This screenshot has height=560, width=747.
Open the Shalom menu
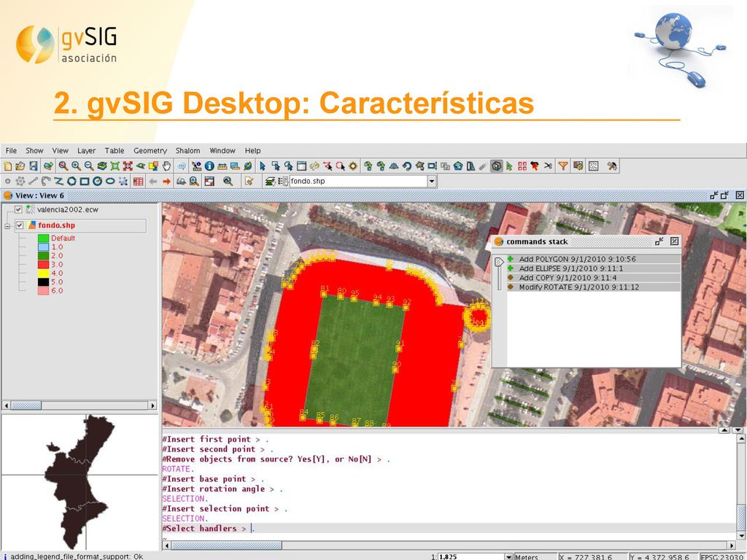click(187, 150)
